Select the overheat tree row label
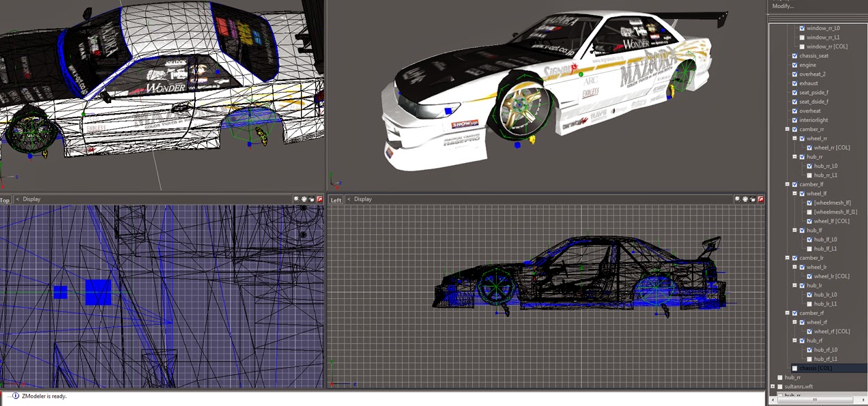This screenshot has width=868, height=406. pyautogui.click(x=810, y=111)
